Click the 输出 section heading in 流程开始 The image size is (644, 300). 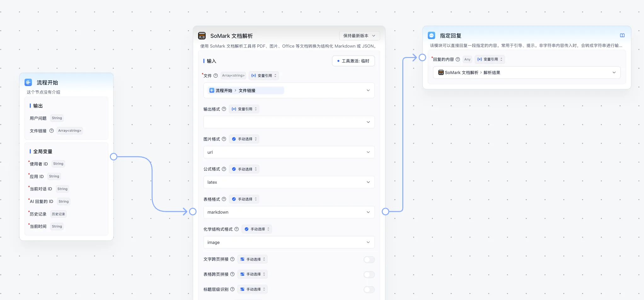(x=38, y=106)
